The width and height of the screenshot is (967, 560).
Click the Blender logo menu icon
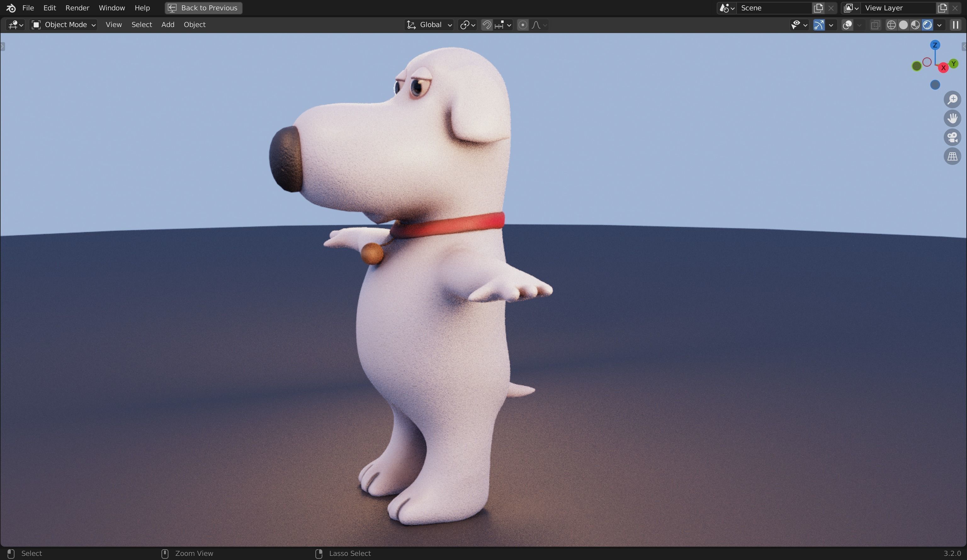coord(11,8)
